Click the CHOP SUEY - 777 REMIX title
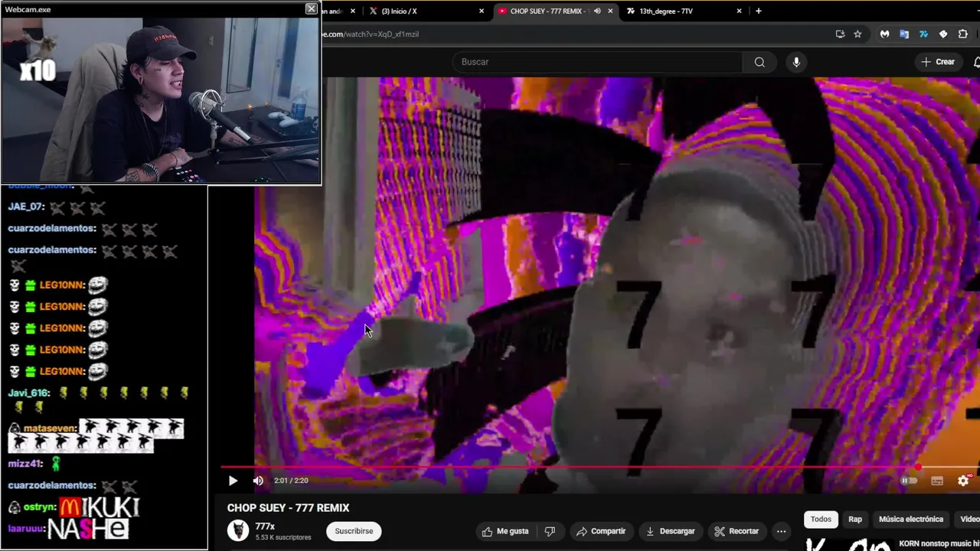Viewport: 980px width, 551px height. pos(288,508)
